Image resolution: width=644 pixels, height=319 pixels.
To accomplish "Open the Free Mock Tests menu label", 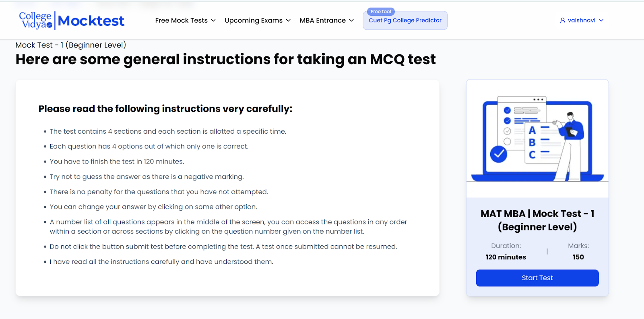I will tap(181, 21).
